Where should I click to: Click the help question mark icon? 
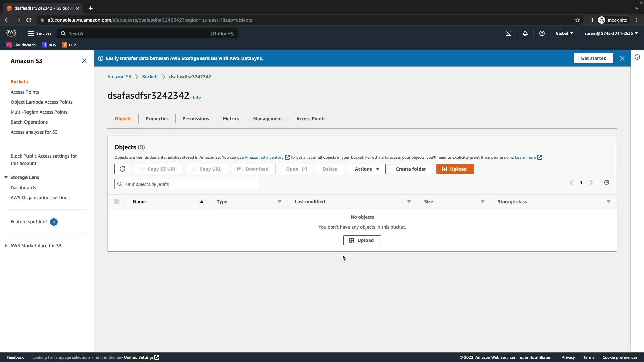point(542,33)
